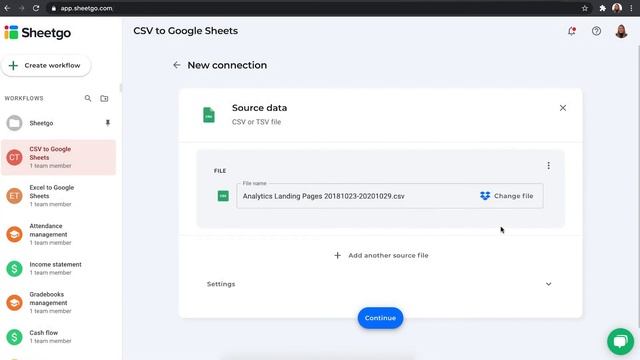Open Gradebooks management workflow
640x360 pixels.
click(x=58, y=302)
